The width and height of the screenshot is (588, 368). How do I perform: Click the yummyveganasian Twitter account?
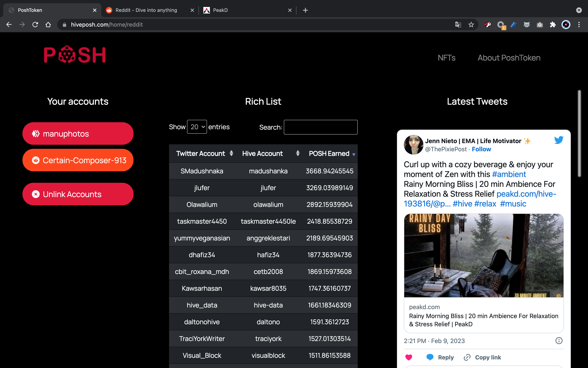202,238
